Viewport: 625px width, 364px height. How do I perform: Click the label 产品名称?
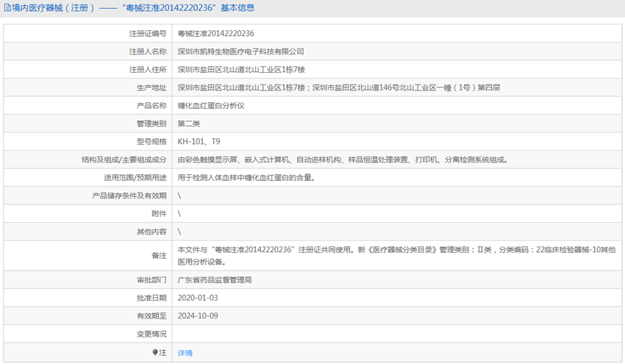[x=151, y=106]
